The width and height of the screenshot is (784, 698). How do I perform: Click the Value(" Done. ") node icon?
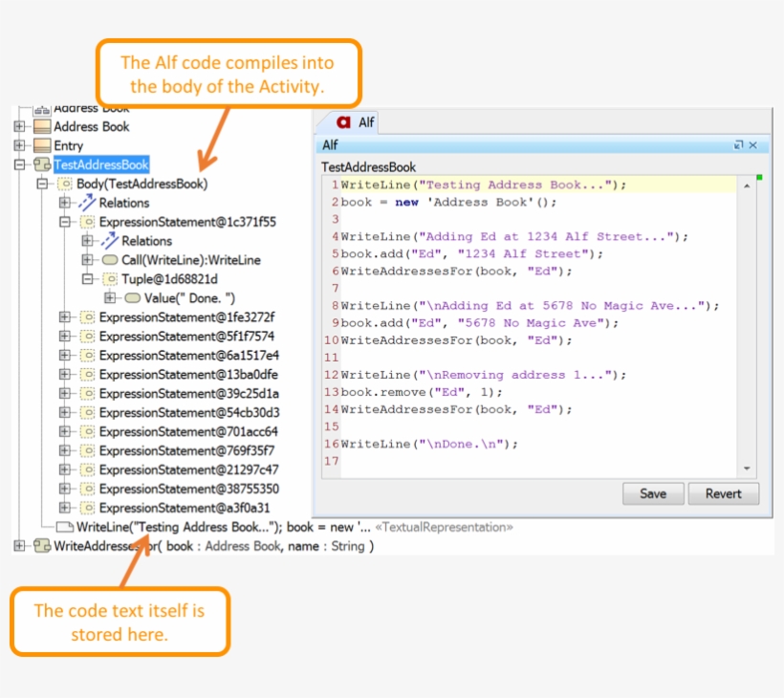point(132,298)
